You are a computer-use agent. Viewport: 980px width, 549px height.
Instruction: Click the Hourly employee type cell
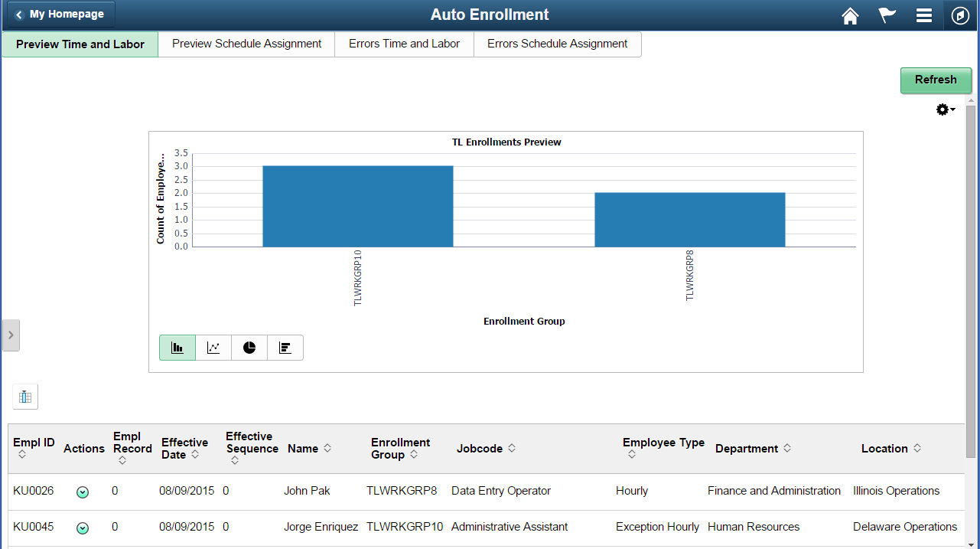(x=632, y=491)
